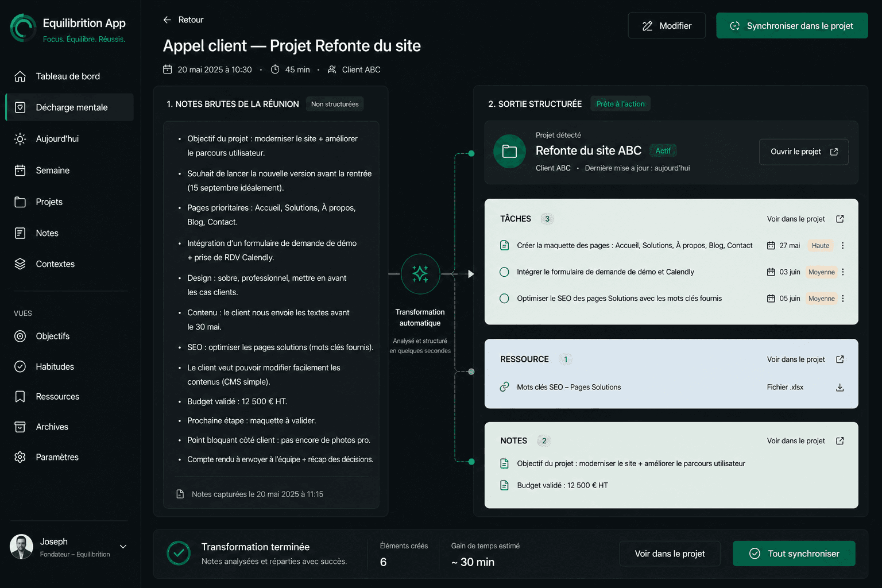Click document icon of Créer la maquette task
This screenshot has height=588, width=882.
(504, 246)
